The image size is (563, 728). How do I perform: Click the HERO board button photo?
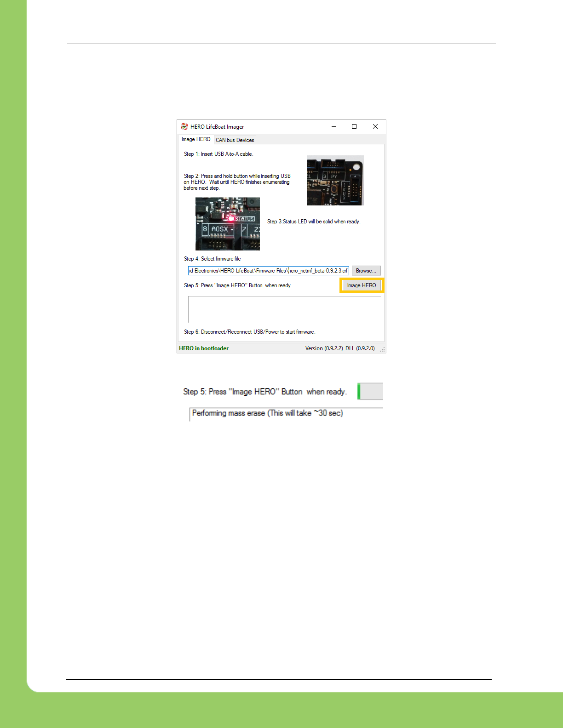click(x=335, y=180)
